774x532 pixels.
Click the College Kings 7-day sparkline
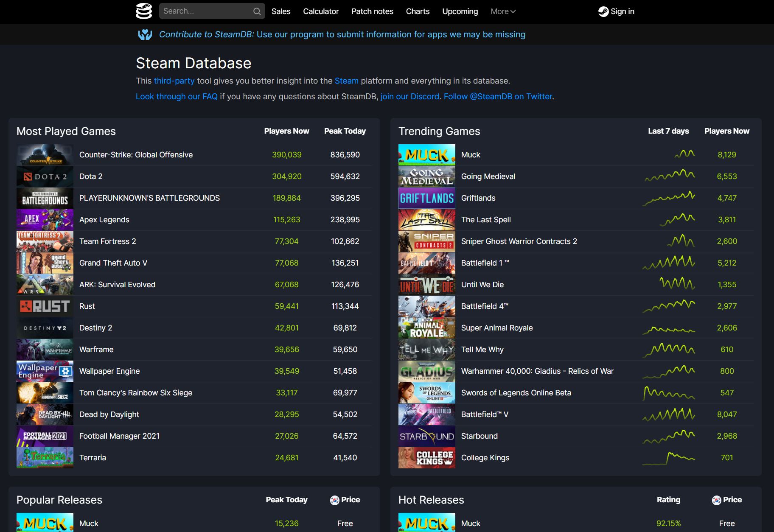[669, 458]
